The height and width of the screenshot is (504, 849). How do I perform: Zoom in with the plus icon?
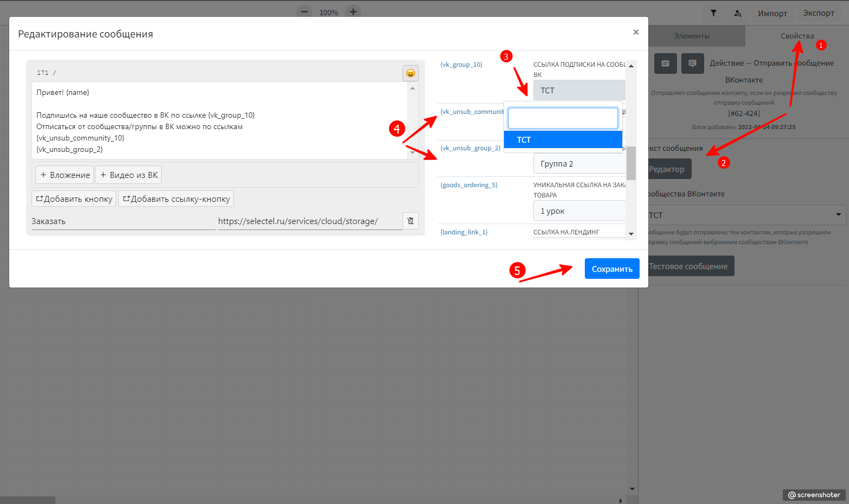353,11
